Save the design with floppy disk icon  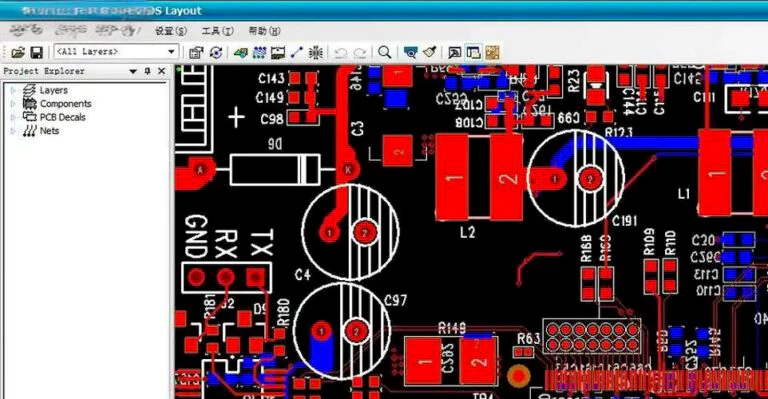[37, 52]
